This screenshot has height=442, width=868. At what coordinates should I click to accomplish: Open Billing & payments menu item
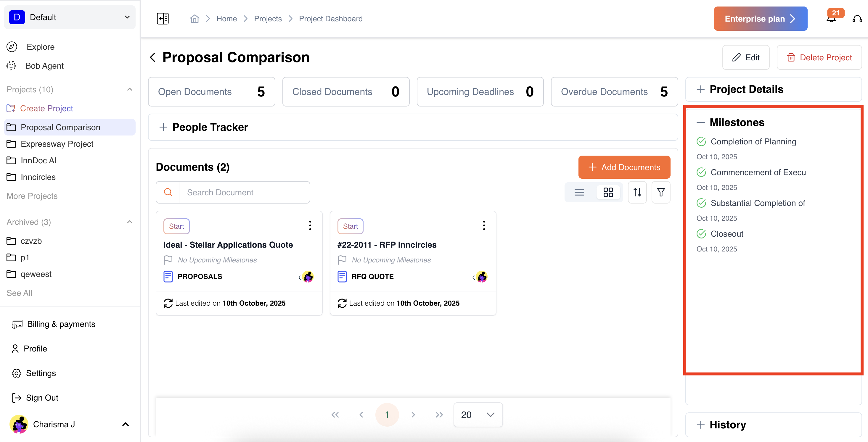point(61,324)
